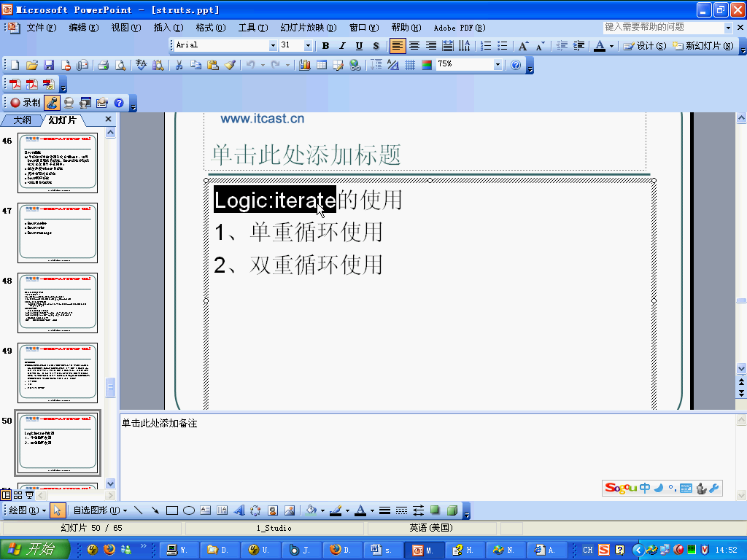
Task: Open the File menu
Action: (x=42, y=28)
